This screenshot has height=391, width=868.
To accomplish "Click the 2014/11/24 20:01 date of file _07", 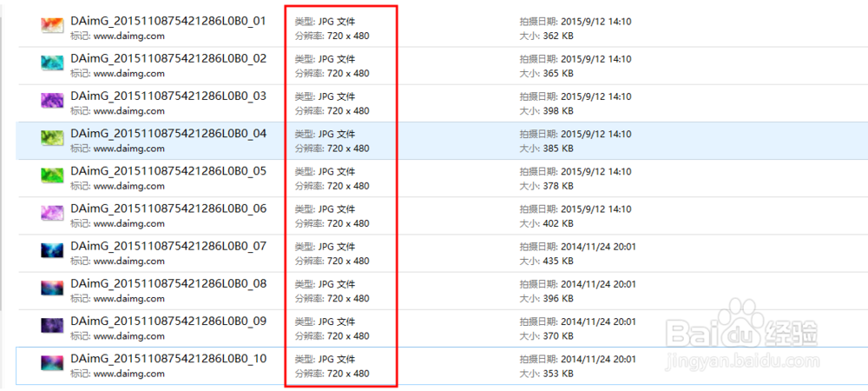I will pyautogui.click(x=598, y=248).
